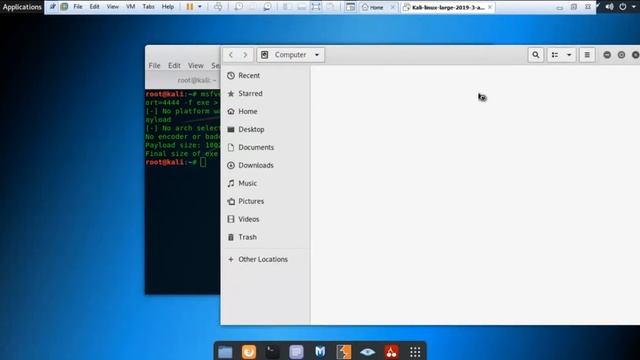Select Other Locations in sidebar
This screenshot has height=360, width=640.
pos(265,259)
